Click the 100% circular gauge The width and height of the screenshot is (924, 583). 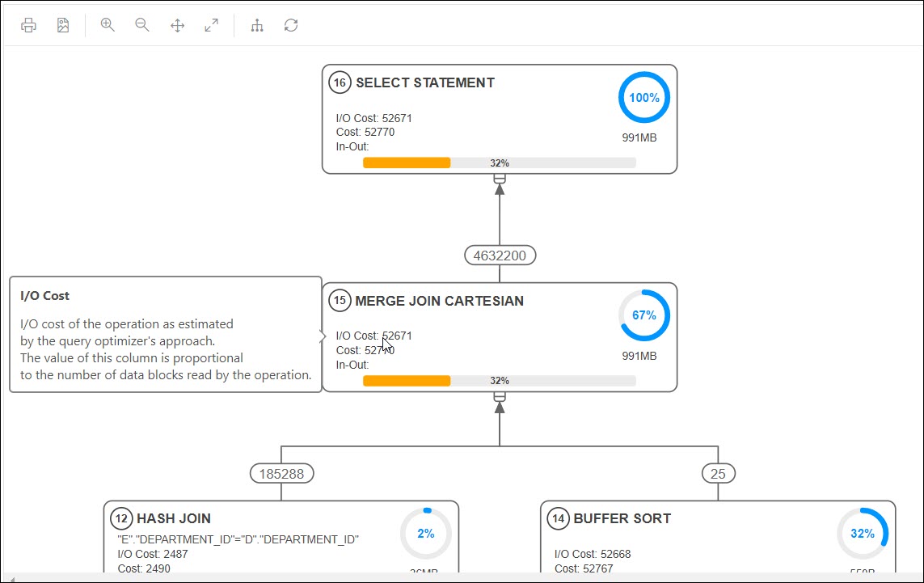[644, 97]
